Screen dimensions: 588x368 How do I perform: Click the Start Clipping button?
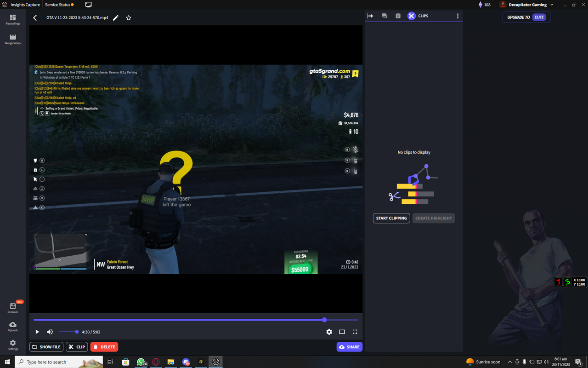391,218
